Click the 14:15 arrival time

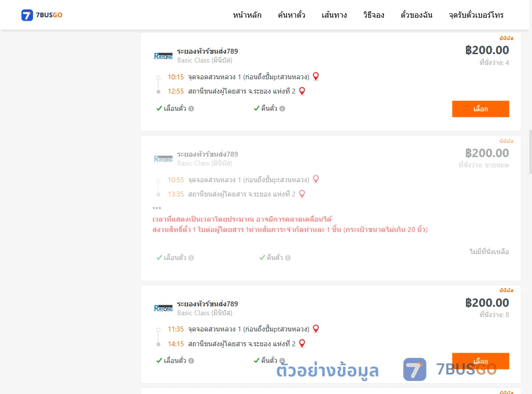176,344
